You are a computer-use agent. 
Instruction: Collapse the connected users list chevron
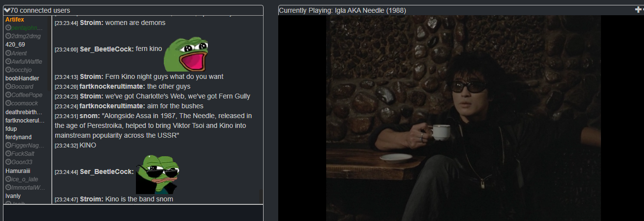[x=7, y=10]
